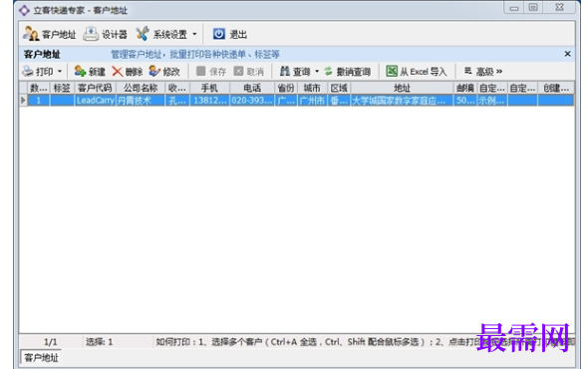This screenshot has height=369, width=588.
Task: Select the 13812... mobile cell
Action: pyautogui.click(x=209, y=100)
